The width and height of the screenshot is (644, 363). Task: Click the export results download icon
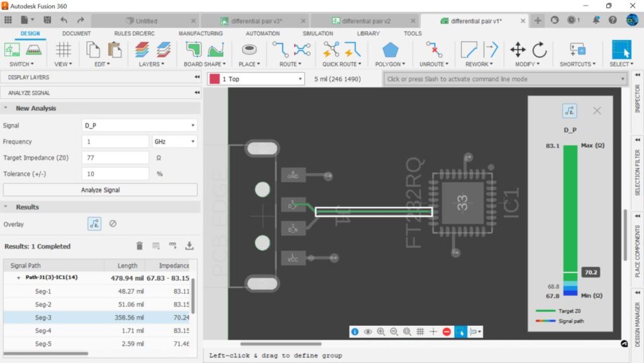pyautogui.click(x=189, y=246)
